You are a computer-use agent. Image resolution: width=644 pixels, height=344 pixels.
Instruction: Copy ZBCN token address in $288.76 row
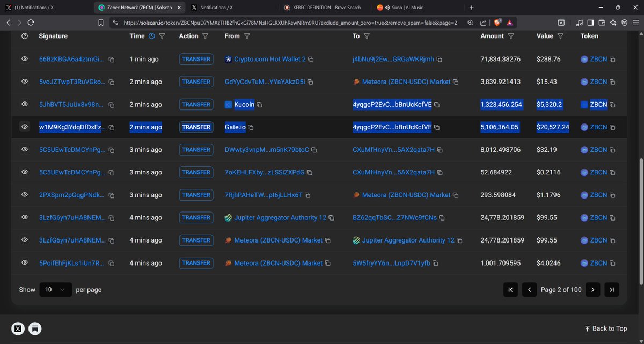(x=612, y=60)
